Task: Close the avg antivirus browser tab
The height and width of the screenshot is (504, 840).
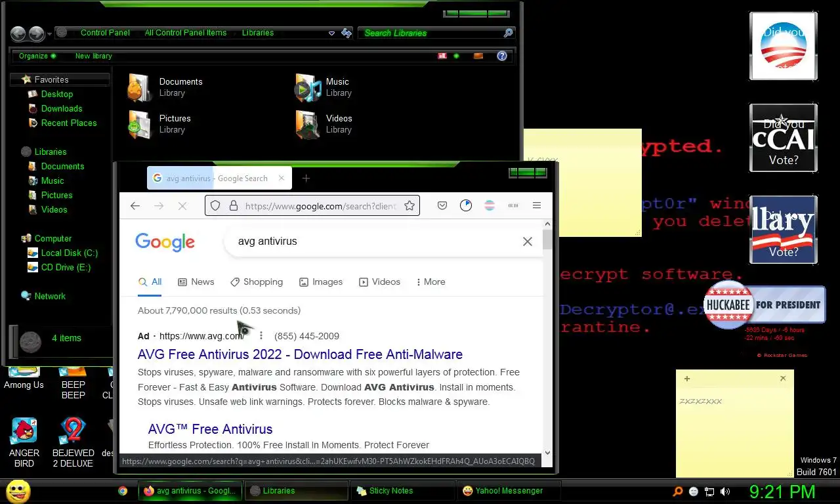Action: (282, 178)
